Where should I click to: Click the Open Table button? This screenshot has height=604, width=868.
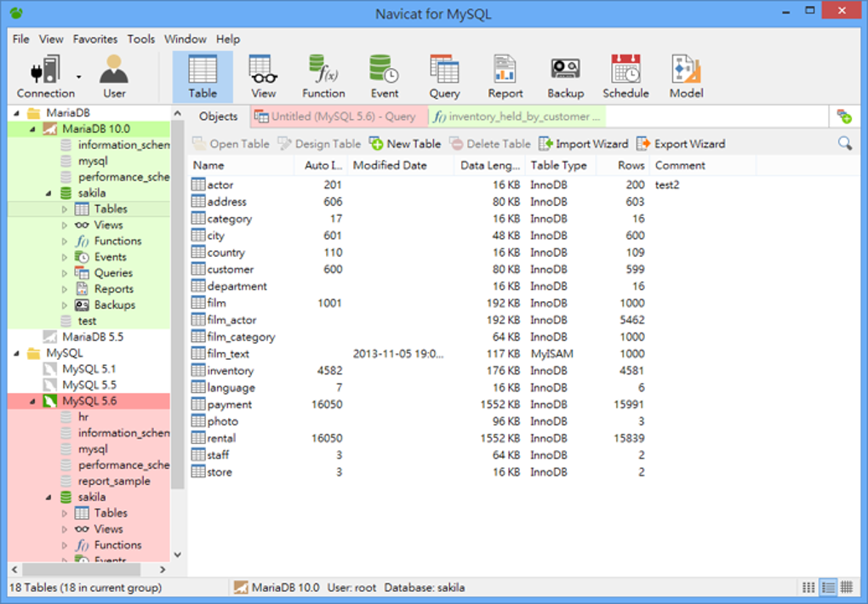pyautogui.click(x=231, y=144)
